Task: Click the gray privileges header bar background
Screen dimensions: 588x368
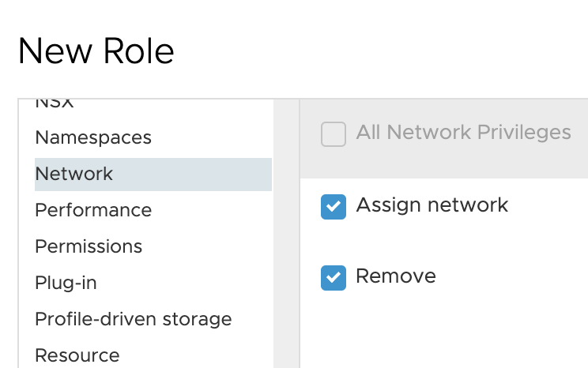Action: tap(444, 162)
